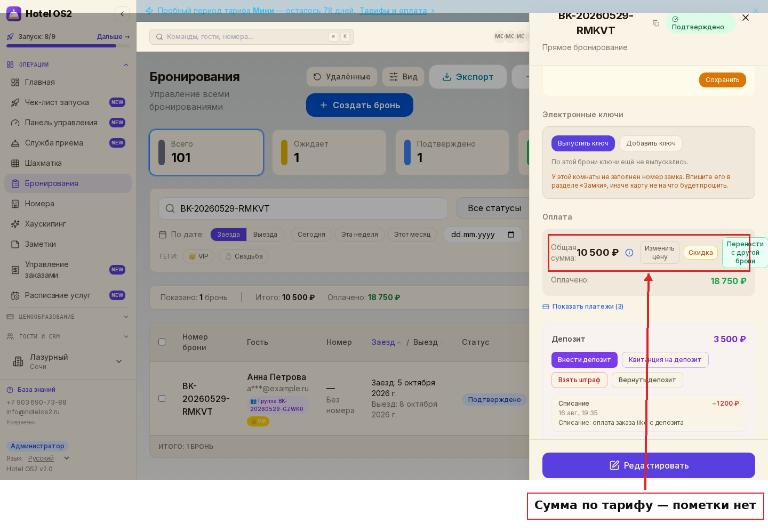768x532 pixels.
Task: Click the Запуск 8/9 progress bar
Action: point(68,46)
